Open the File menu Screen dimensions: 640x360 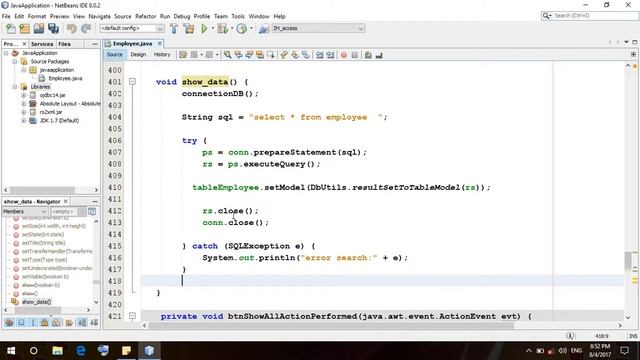6,16
